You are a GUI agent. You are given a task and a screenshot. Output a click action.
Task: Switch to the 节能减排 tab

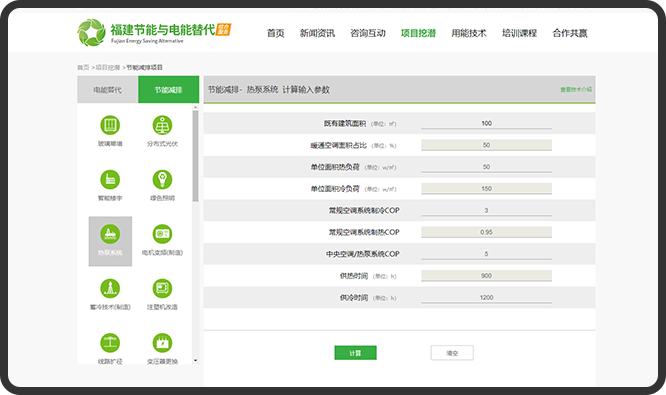pyautogui.click(x=168, y=90)
